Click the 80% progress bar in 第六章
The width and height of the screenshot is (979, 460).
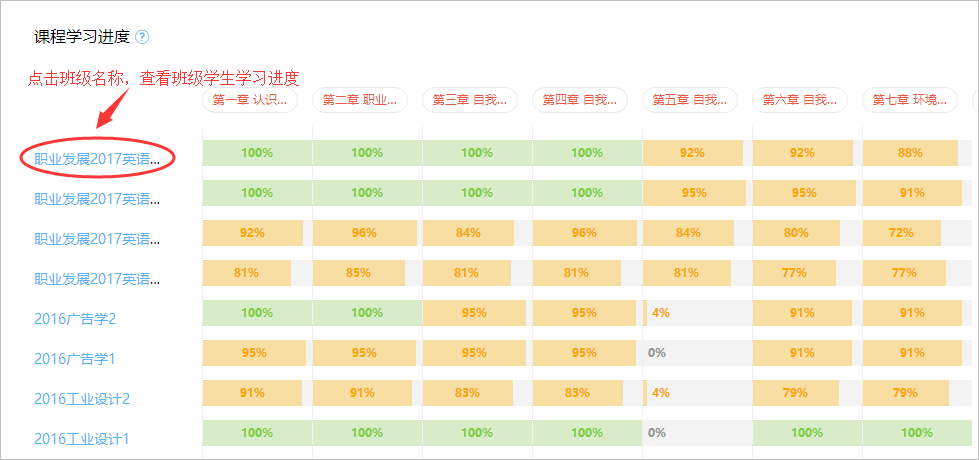tap(797, 233)
